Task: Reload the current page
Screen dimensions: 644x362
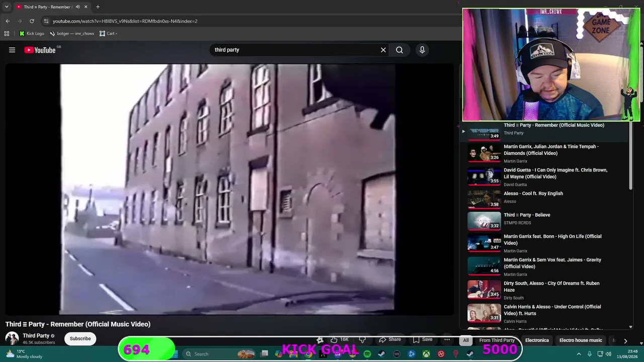Action: (x=32, y=21)
